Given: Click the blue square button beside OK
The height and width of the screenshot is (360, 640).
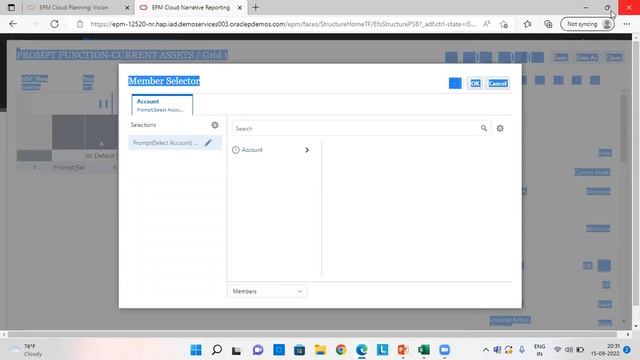Looking at the screenshot, I should click(455, 83).
